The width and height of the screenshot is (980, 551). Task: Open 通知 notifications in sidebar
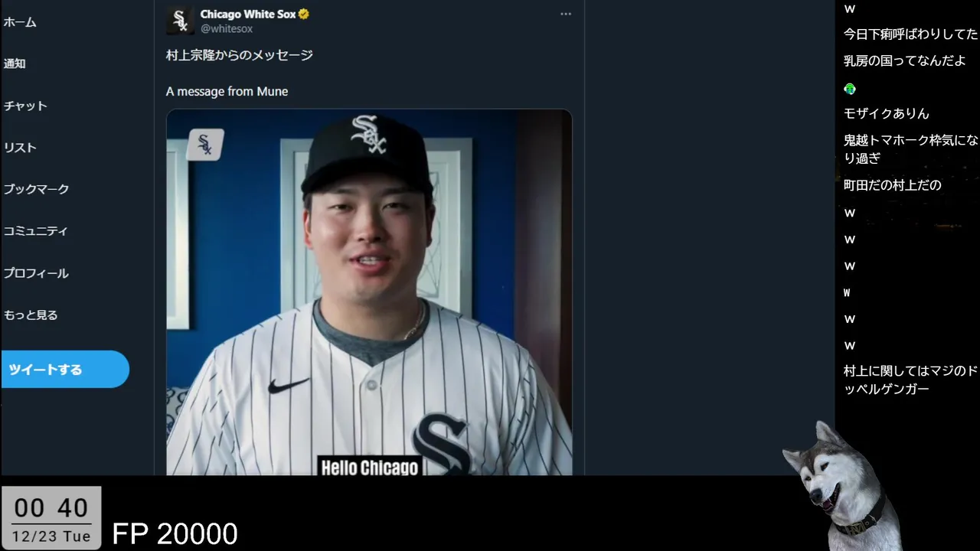tap(15, 64)
